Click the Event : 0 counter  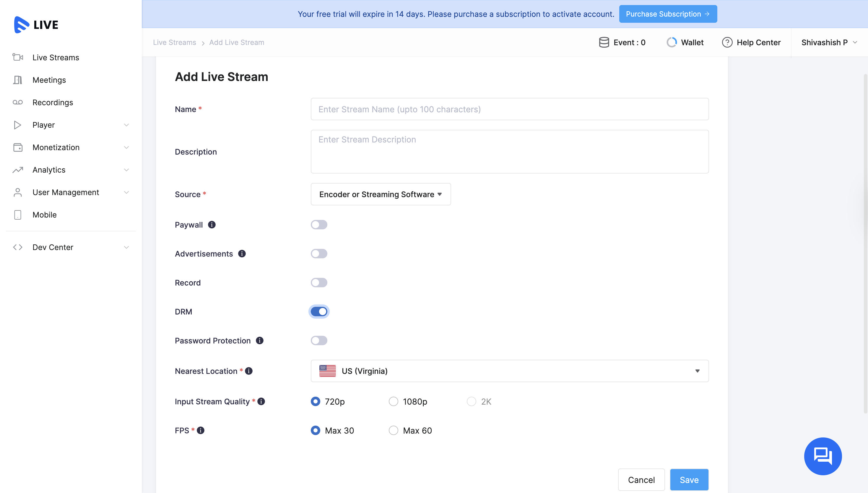622,42
